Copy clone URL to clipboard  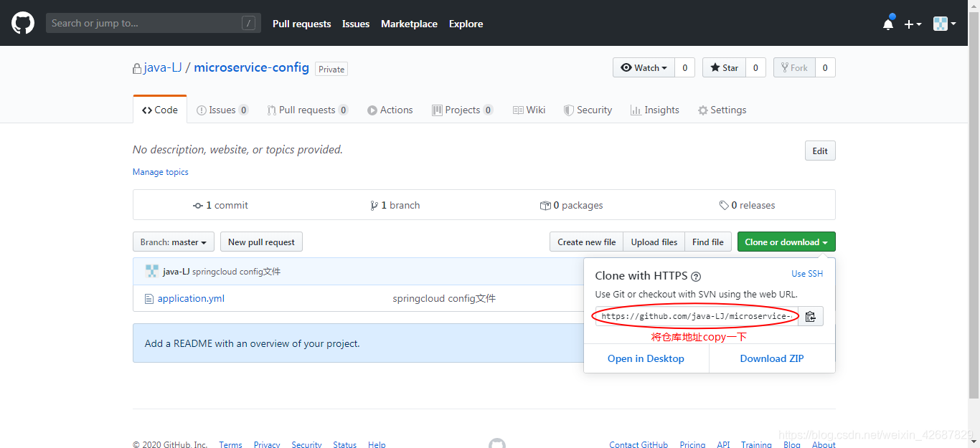point(811,316)
